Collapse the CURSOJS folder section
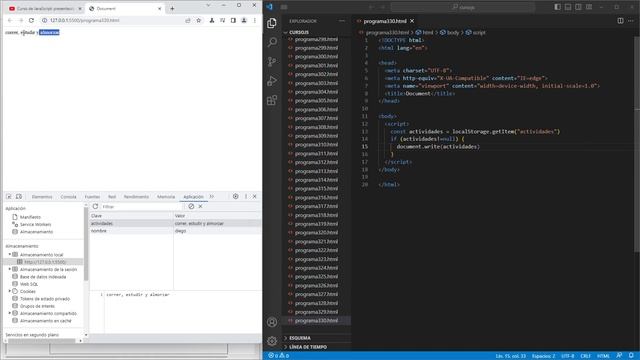Screen dimensions: 640x360 point(299,32)
